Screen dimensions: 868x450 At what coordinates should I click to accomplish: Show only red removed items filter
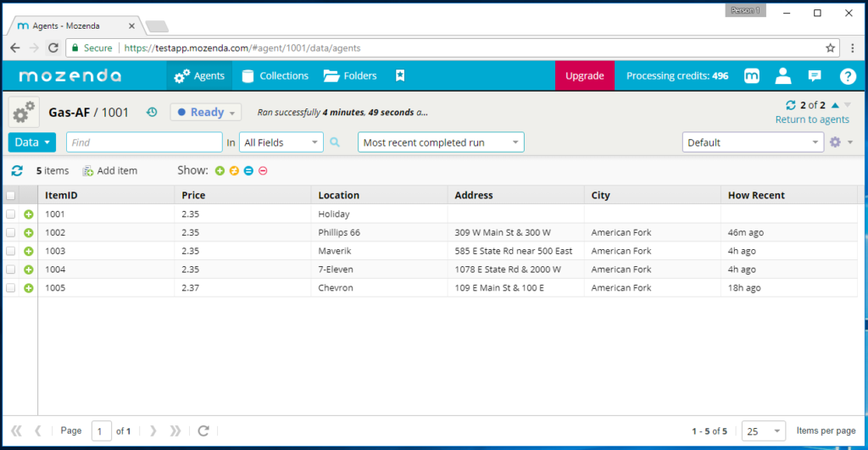(263, 170)
